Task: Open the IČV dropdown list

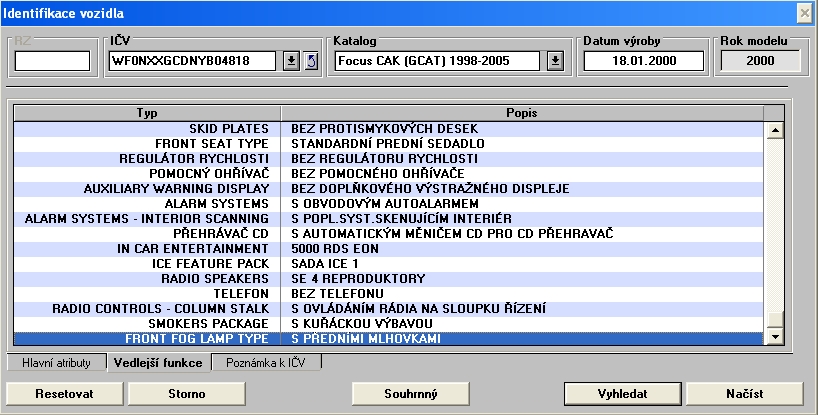Action: click(x=291, y=61)
